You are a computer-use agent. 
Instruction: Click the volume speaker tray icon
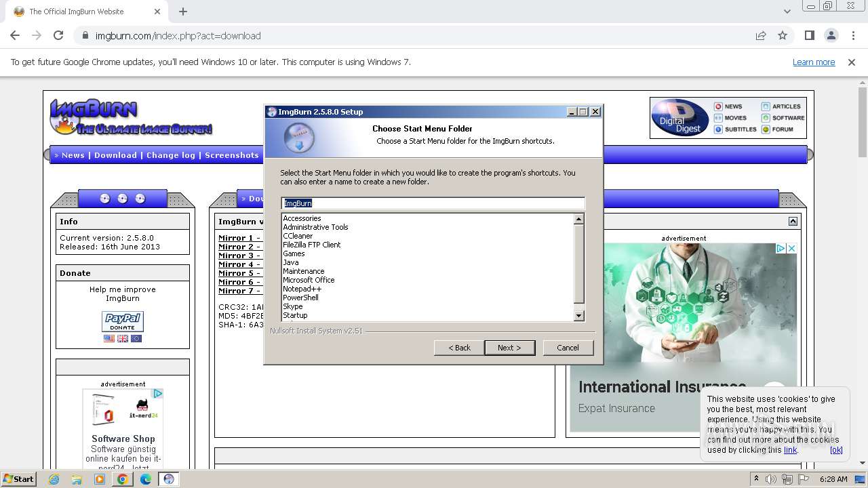coord(771,479)
